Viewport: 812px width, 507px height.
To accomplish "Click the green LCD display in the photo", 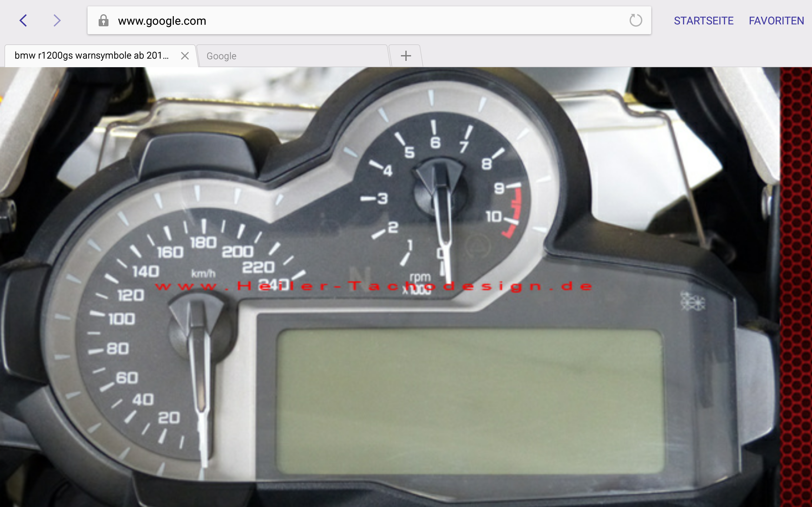I will tap(470, 402).
